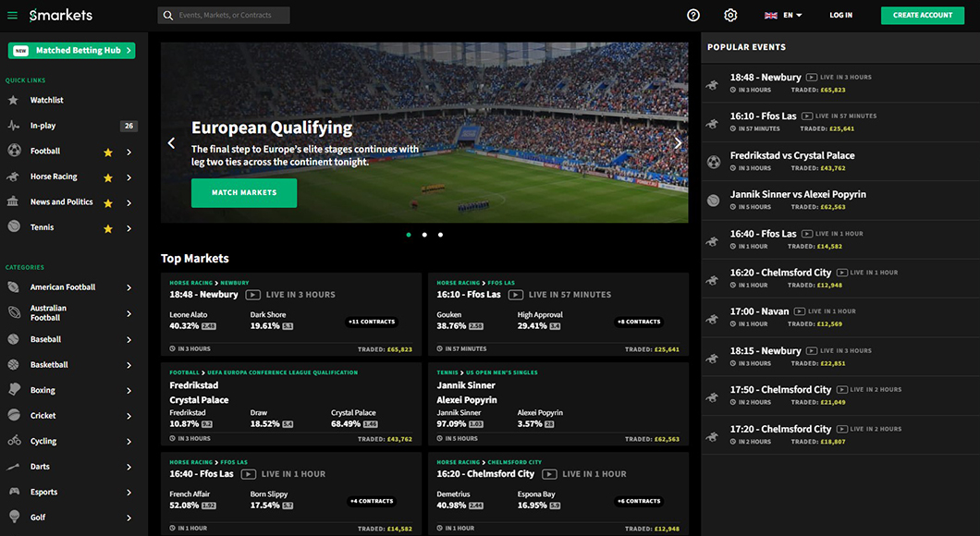
Task: Select Leone Alato 40.32% price
Action: coord(192,326)
